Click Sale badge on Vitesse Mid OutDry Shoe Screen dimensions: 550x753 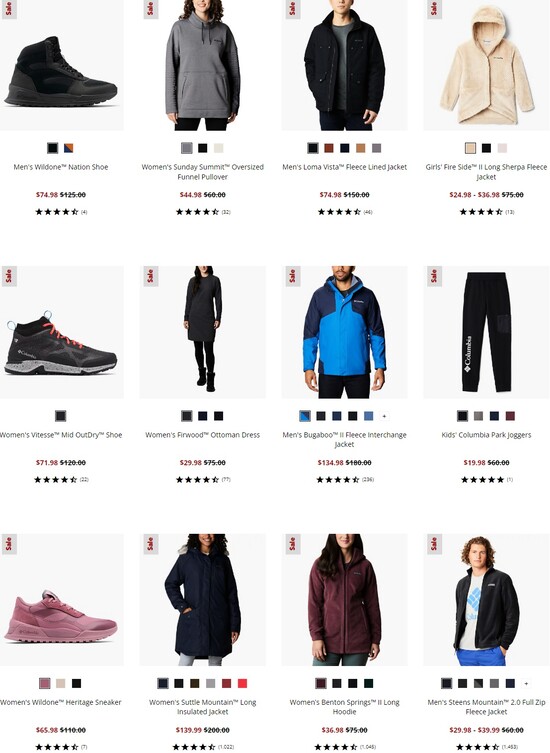pos(9,276)
